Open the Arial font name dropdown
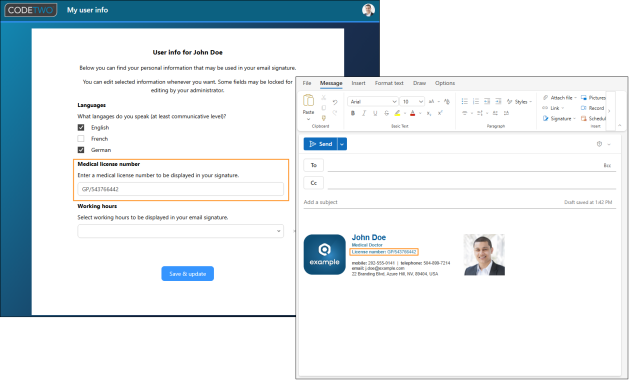The height and width of the screenshot is (382, 629). [x=394, y=102]
